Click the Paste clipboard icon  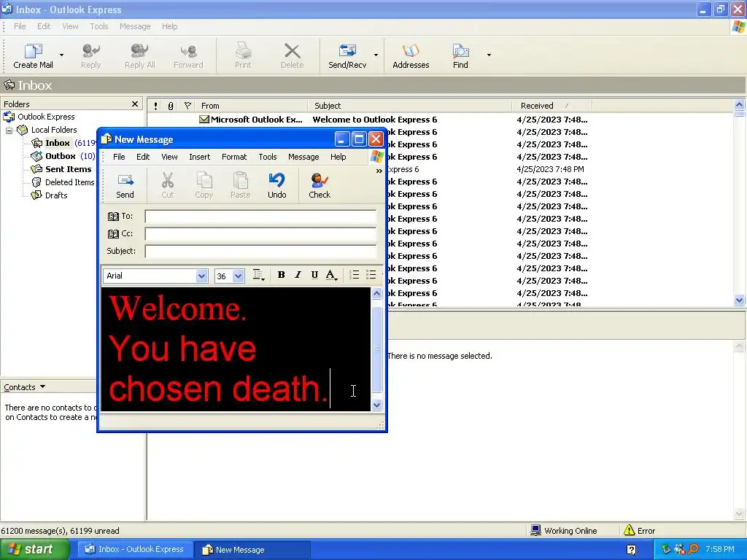tap(240, 181)
